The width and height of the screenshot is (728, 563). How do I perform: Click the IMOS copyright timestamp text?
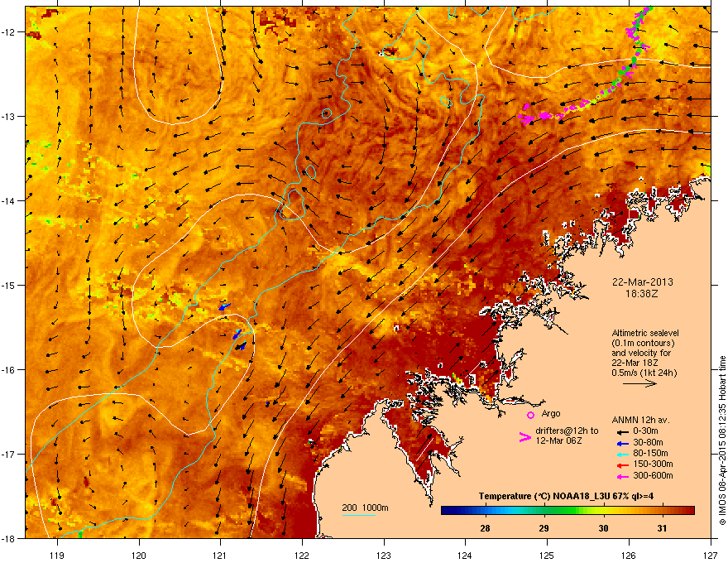[x=722, y=440]
